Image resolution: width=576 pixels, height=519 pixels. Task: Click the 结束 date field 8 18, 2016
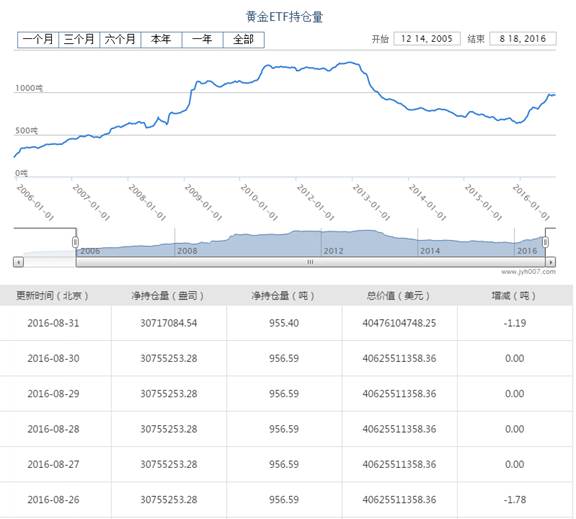point(523,39)
